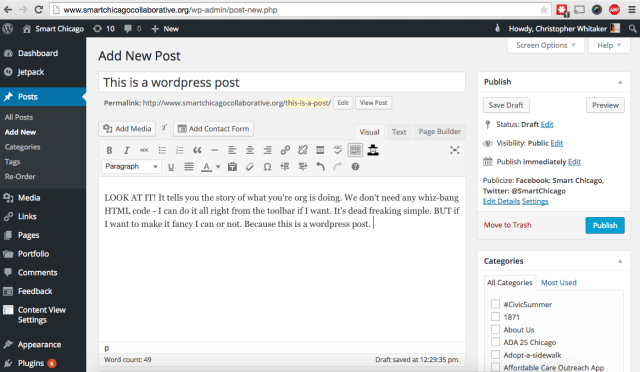
Task: Apply strikethrough formatting
Action: [144, 150]
